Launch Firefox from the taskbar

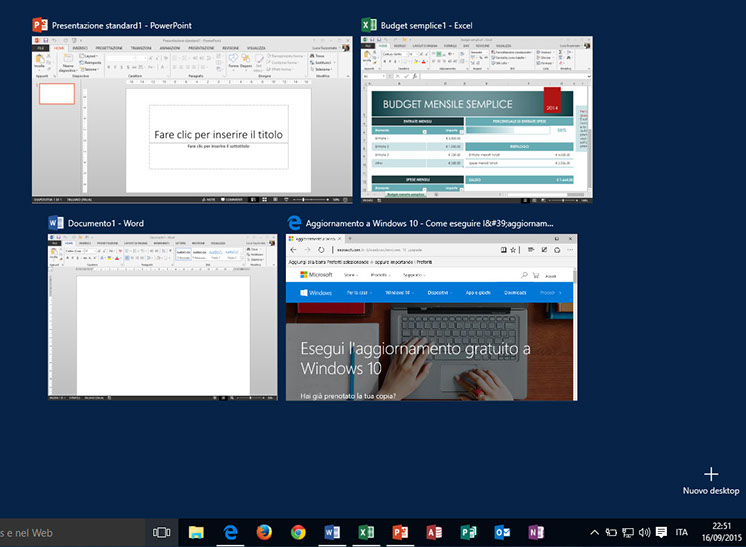(264, 532)
